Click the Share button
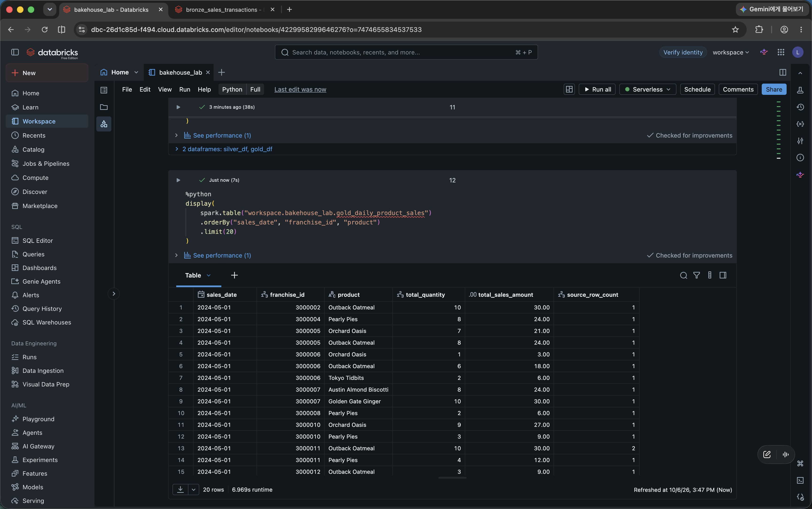This screenshot has height=509, width=812. pyautogui.click(x=774, y=89)
